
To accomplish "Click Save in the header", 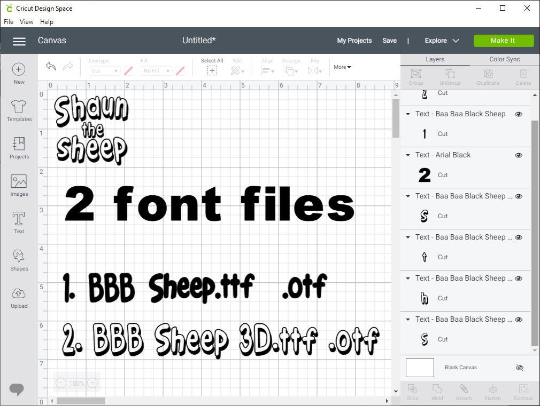I will tap(390, 41).
